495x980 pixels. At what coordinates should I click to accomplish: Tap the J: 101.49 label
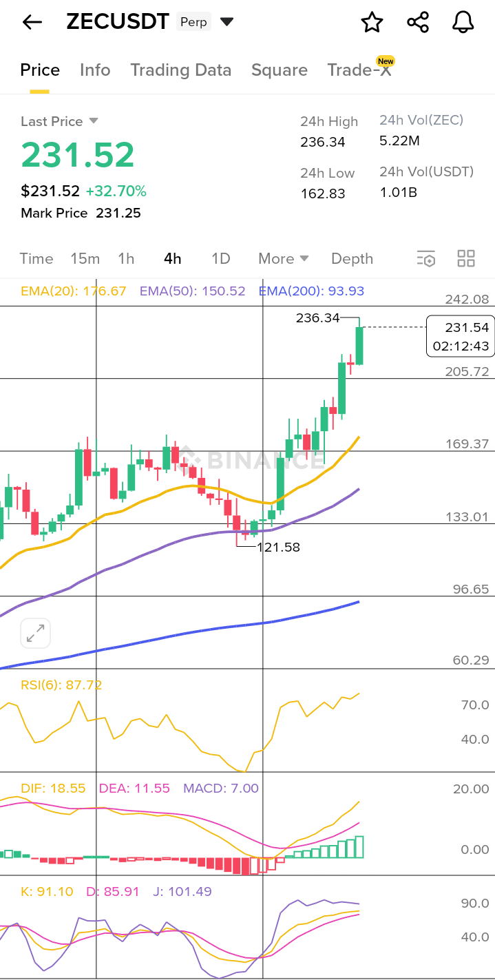tap(182, 892)
